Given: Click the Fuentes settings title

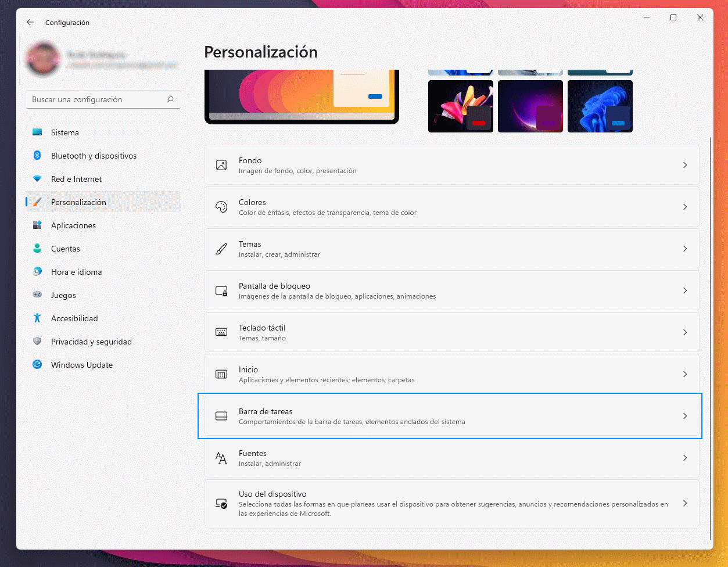Looking at the screenshot, I should [x=253, y=453].
